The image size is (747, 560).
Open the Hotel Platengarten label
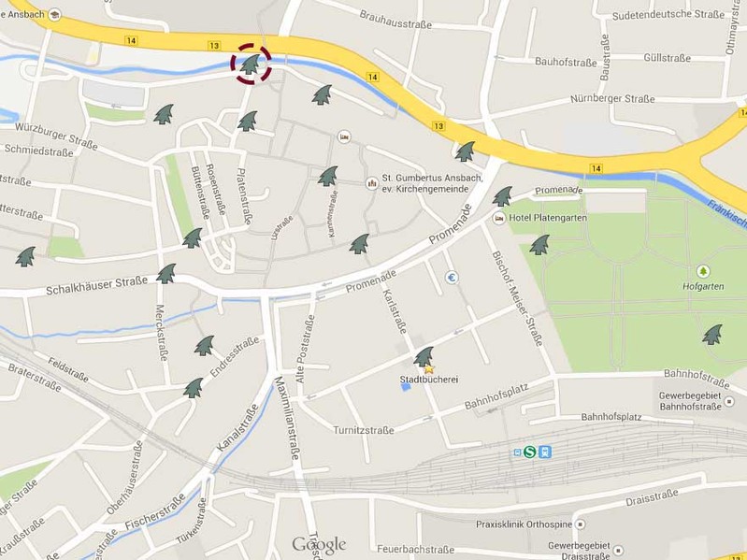point(548,218)
